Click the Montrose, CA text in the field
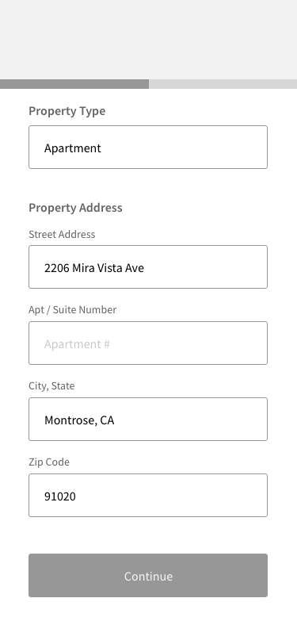 pos(79,420)
